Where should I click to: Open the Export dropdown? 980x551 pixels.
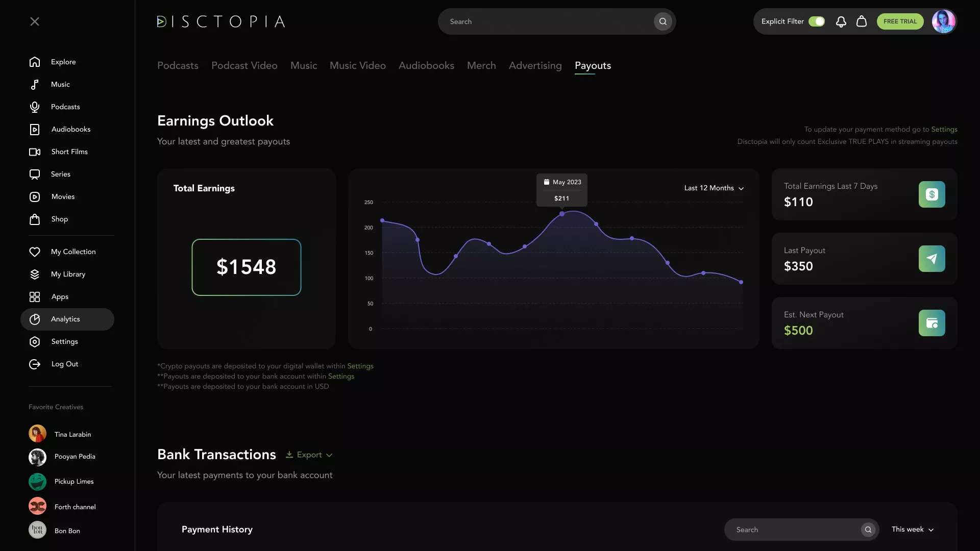(x=309, y=455)
